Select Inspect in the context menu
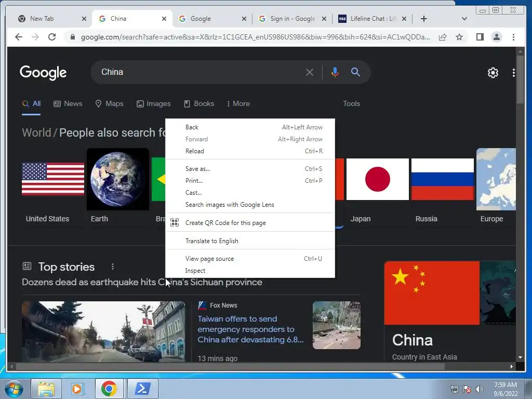This screenshot has height=399, width=532. coord(250,270)
